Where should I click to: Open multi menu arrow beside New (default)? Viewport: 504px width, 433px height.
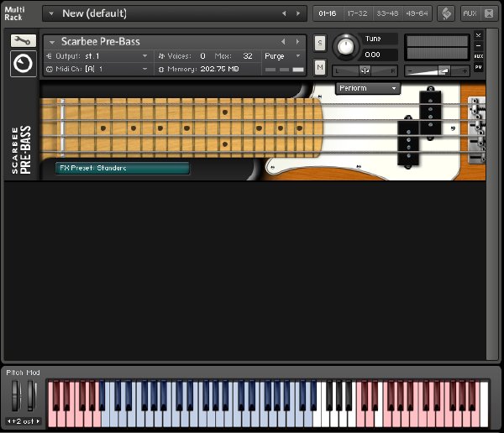51,13
